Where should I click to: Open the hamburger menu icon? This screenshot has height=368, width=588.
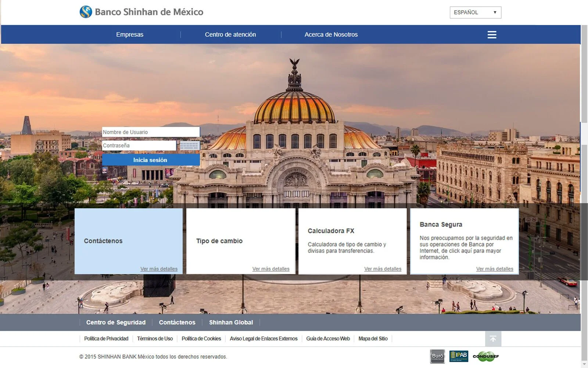(492, 35)
